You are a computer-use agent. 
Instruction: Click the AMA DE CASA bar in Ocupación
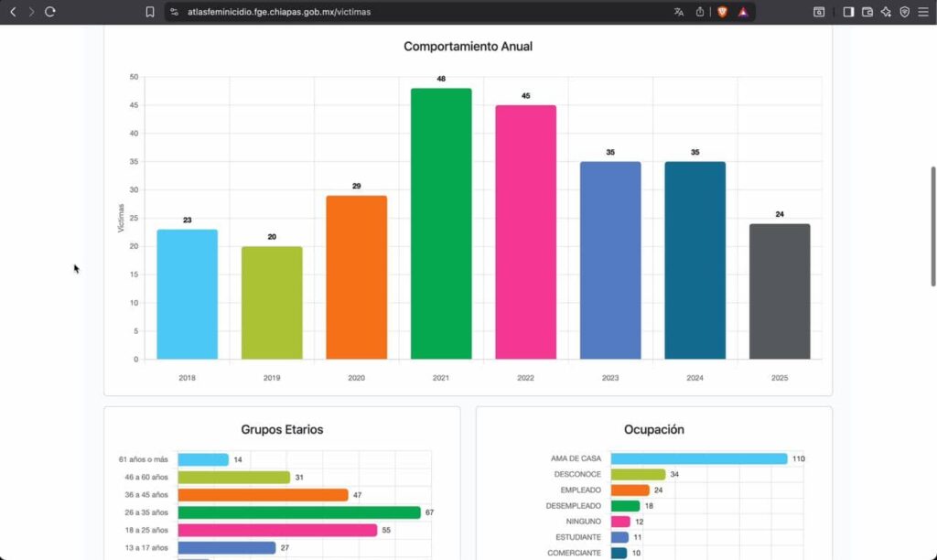pos(698,458)
